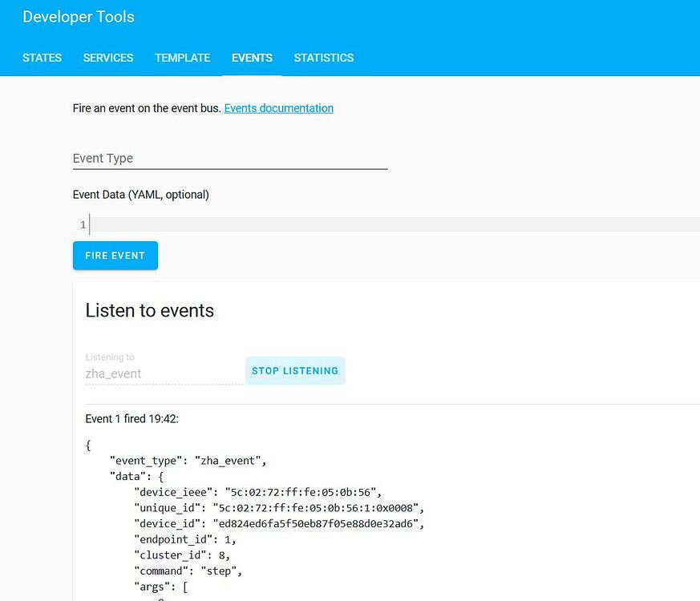Click the EVENTS tab

coord(252,58)
